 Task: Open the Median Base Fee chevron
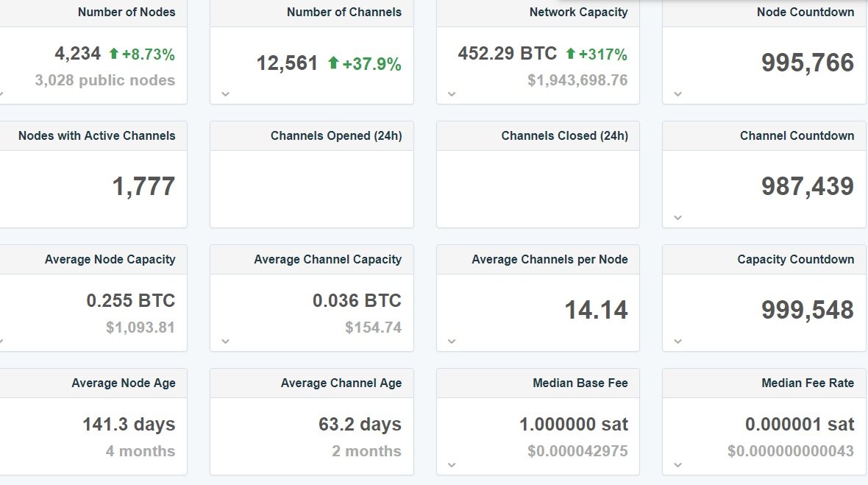point(452,464)
